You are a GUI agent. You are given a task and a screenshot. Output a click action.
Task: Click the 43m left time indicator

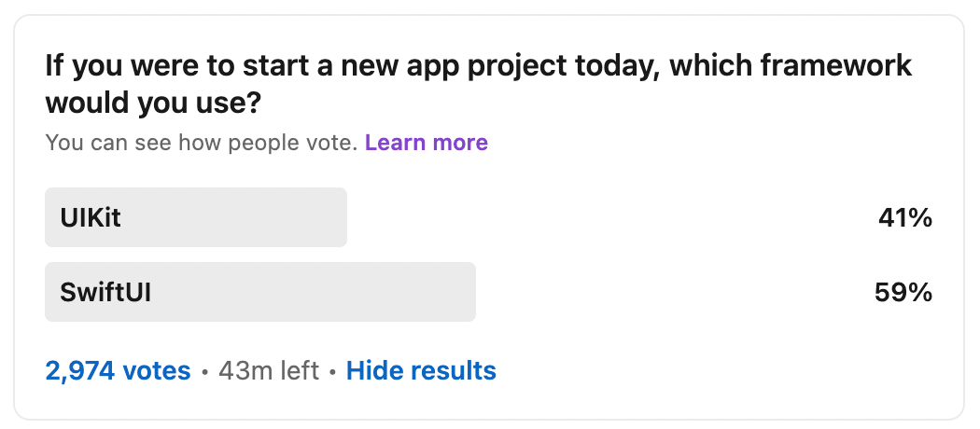pos(269,370)
